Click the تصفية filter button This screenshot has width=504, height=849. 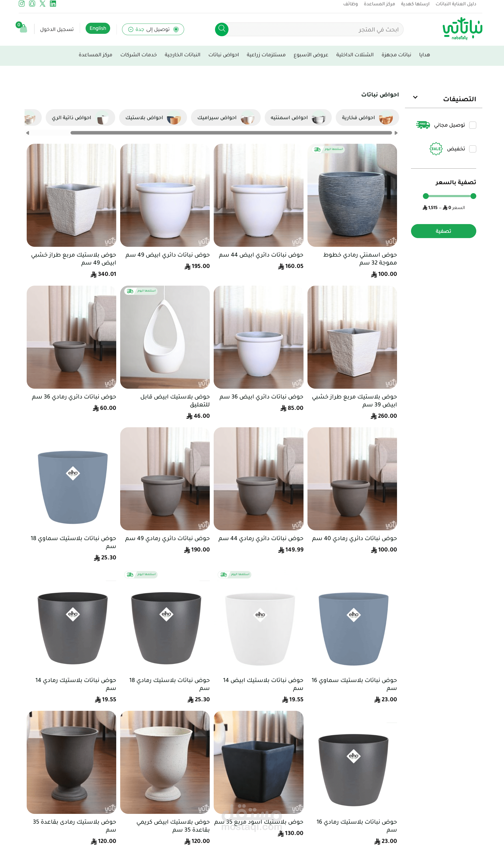click(x=443, y=231)
